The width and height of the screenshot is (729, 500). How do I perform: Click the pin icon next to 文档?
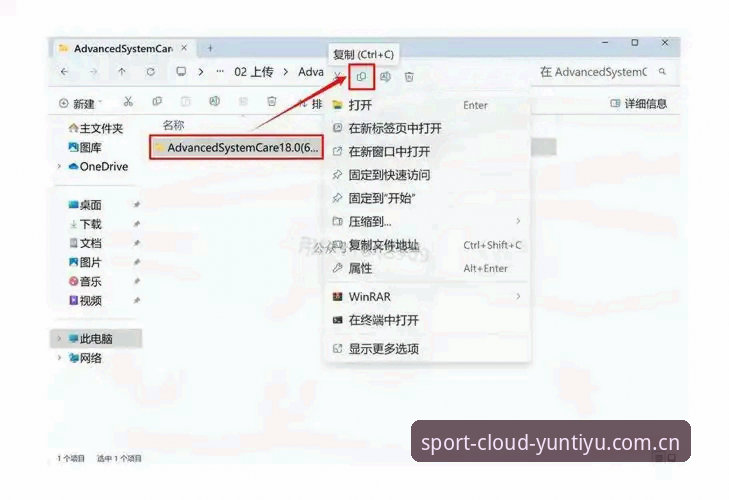(137, 243)
